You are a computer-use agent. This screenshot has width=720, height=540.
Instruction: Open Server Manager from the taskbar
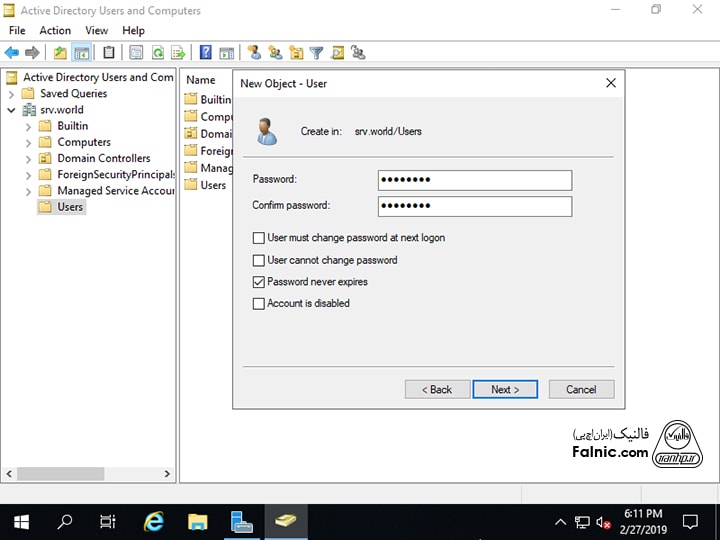(242, 521)
